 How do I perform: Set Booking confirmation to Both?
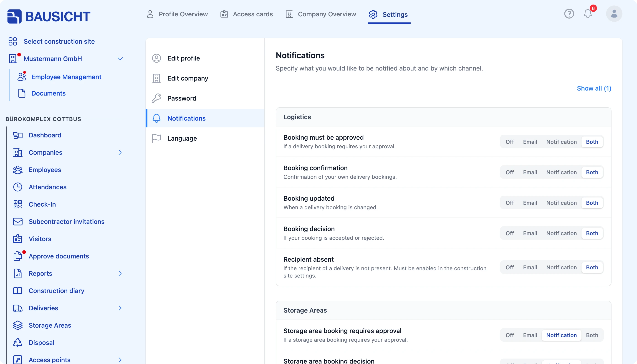[592, 172]
